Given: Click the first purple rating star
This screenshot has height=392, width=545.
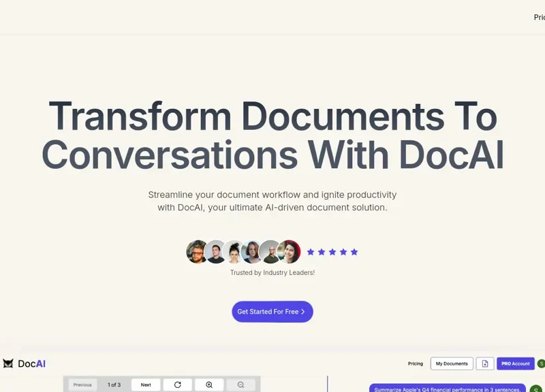Looking at the screenshot, I should 311,252.
